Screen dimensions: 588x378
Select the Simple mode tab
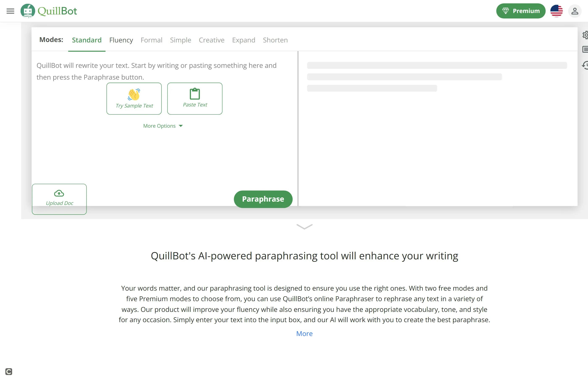[180, 40]
